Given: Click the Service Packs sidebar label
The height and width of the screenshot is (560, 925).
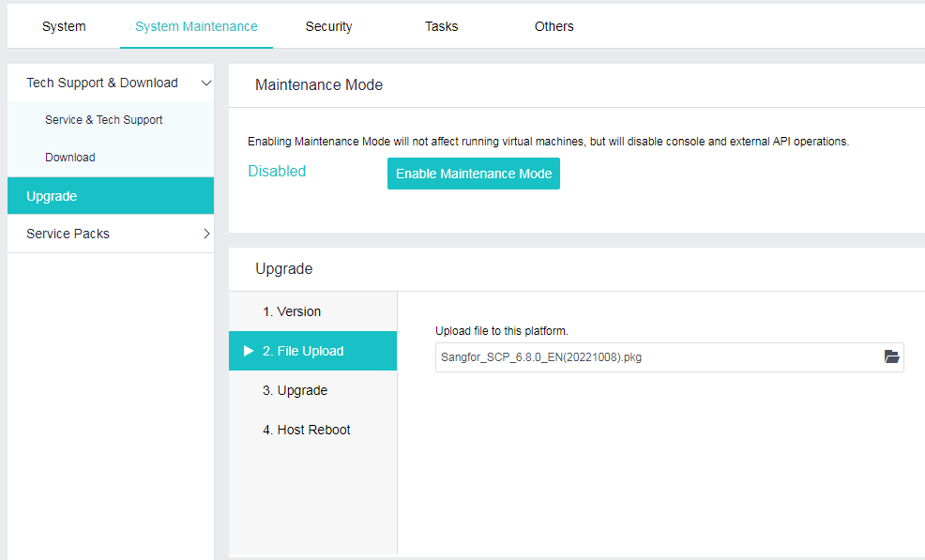Looking at the screenshot, I should [68, 234].
